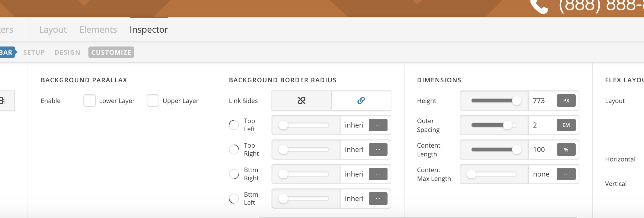Open Content Max Length unit options
The height and width of the screenshot is (218, 644).
pyautogui.click(x=566, y=174)
